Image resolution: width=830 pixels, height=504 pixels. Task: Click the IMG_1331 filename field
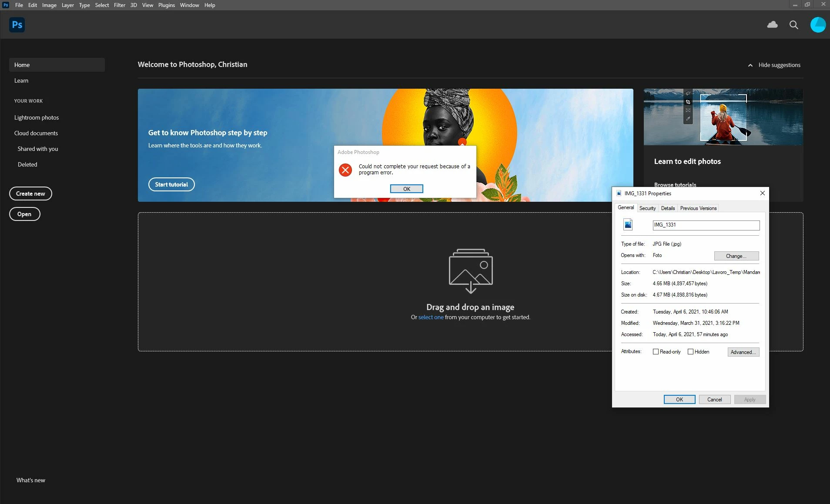pos(706,225)
